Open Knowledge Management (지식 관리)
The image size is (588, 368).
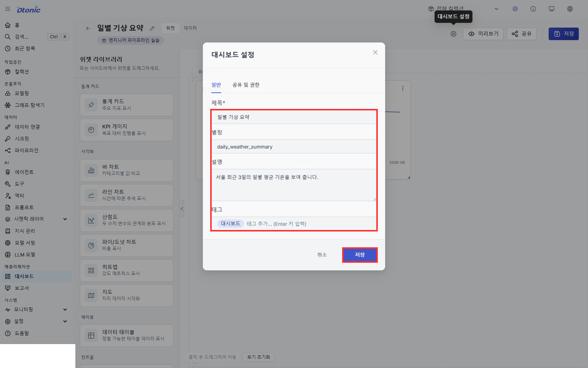pyautogui.click(x=37, y=231)
